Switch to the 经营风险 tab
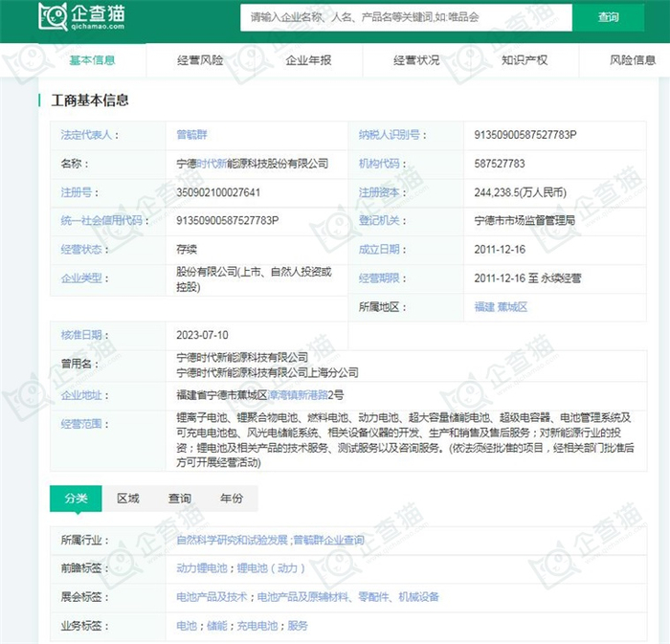Image resolution: width=670 pixels, height=644 pixels. (200, 60)
